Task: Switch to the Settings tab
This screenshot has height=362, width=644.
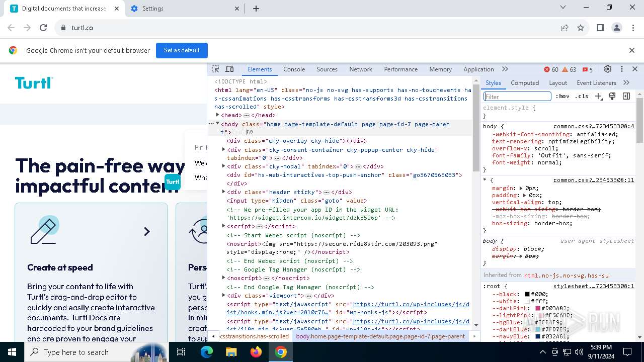Action: (185, 9)
